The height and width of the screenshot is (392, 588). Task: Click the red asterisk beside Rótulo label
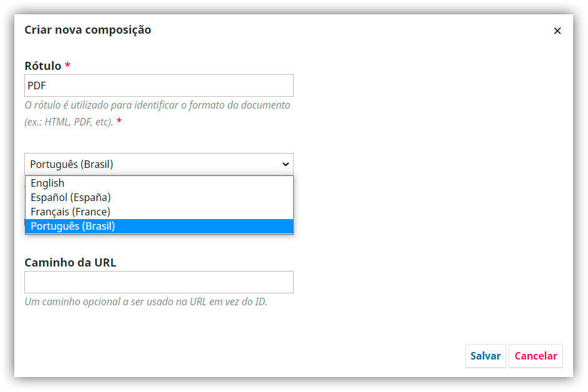tap(67, 65)
